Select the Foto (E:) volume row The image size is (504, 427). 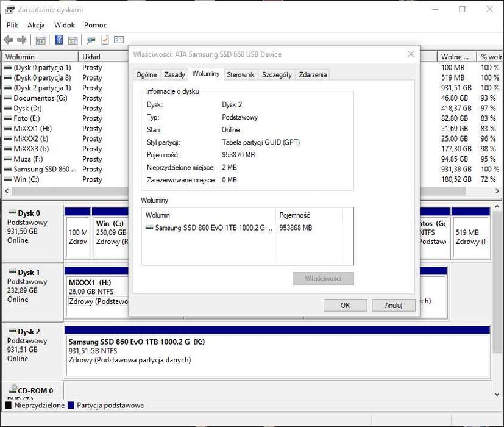[x=27, y=118]
